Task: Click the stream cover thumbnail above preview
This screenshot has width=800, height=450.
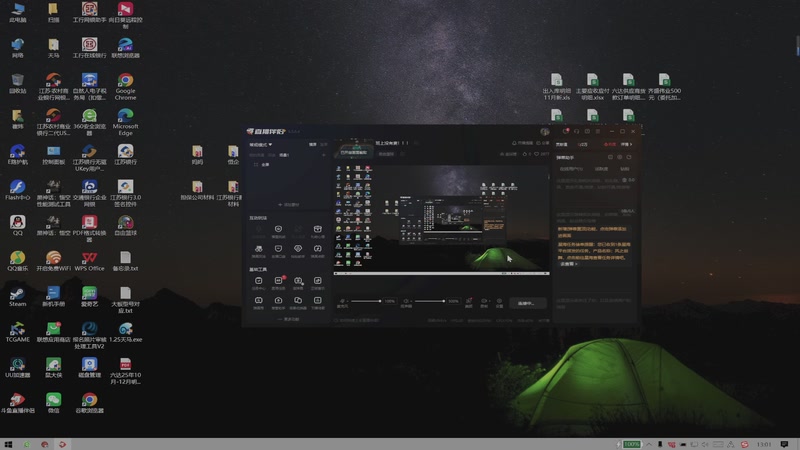Action: (354, 149)
